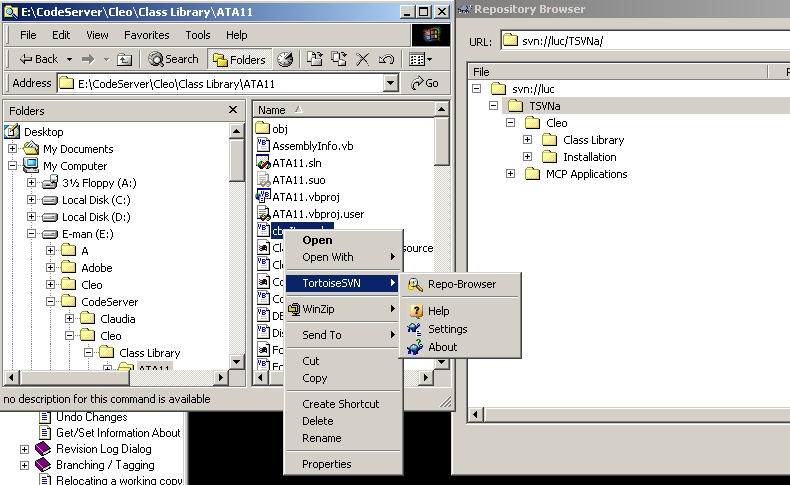The width and height of the screenshot is (790, 485).
Task: Expand MCP Applications in Repository Browser
Action: [x=510, y=174]
